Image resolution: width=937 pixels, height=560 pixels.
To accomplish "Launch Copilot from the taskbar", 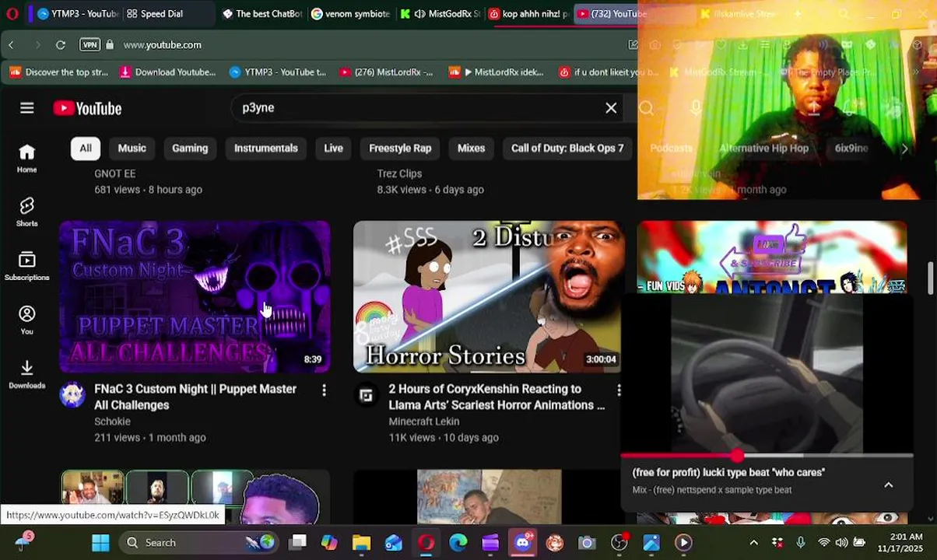I will (330, 542).
